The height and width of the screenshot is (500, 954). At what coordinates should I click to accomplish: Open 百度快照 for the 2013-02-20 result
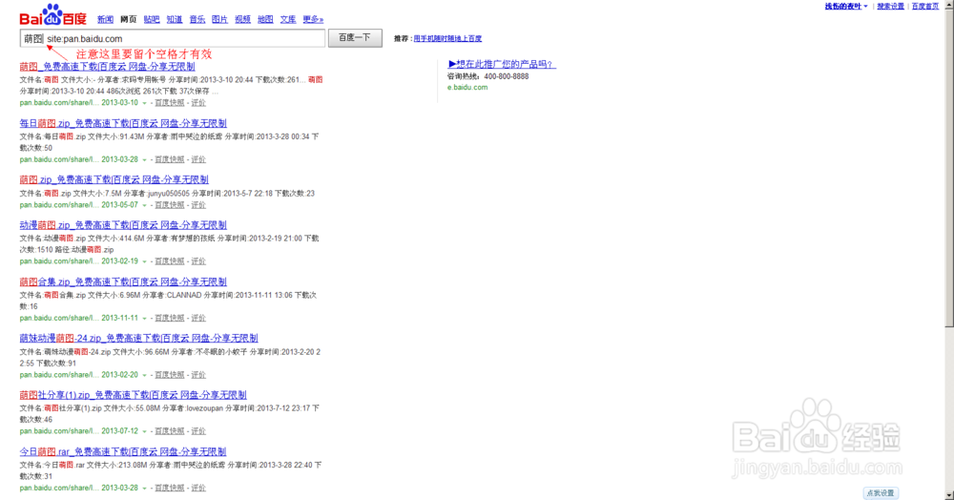click(169, 375)
